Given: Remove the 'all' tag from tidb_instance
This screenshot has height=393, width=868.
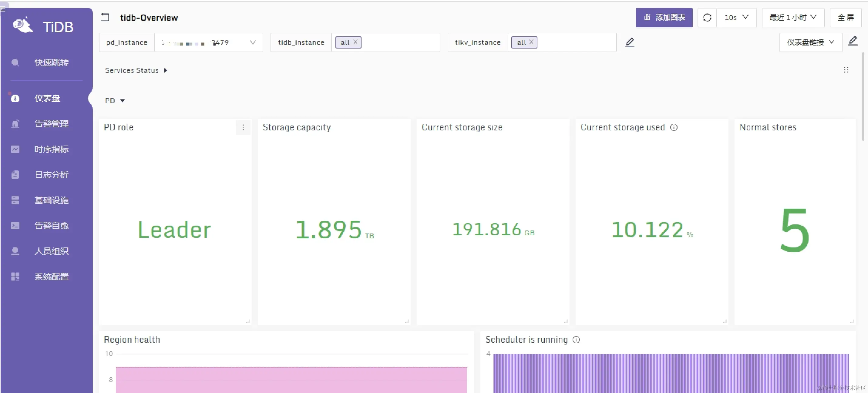Looking at the screenshot, I should point(355,42).
